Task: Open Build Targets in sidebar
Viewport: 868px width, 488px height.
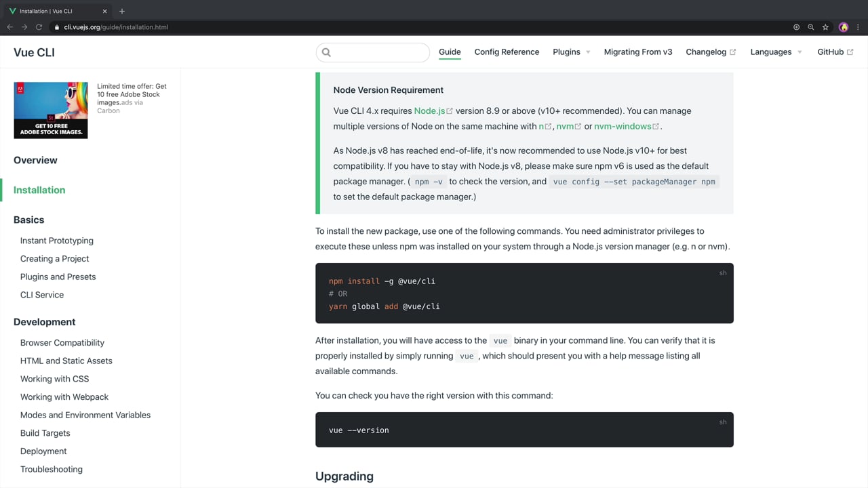Action: pos(45,433)
